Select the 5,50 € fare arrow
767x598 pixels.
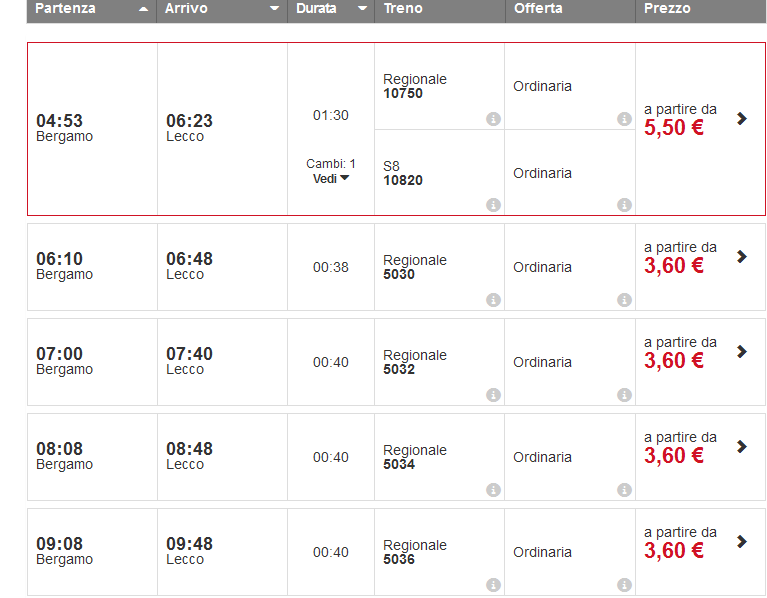[x=741, y=118]
